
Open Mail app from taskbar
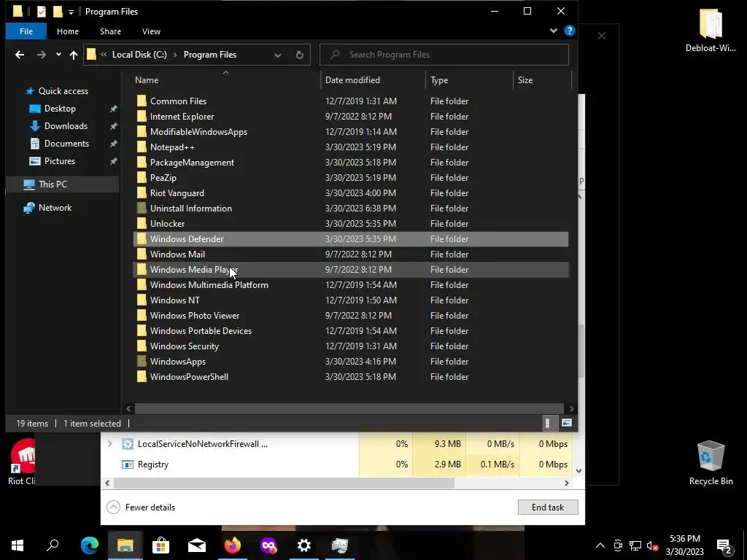tap(197, 545)
